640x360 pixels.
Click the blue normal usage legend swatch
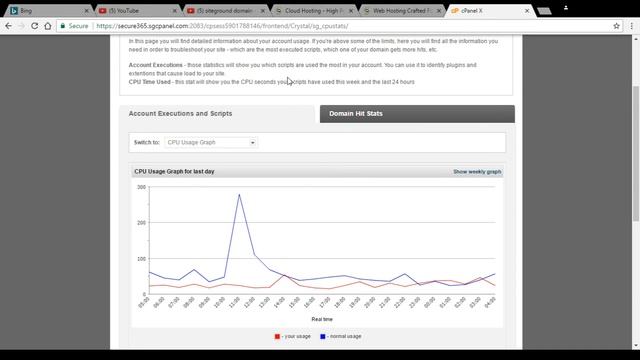pos(322,336)
